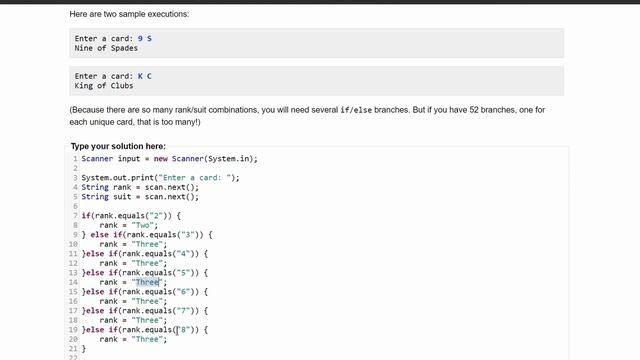
Task: Click the "Three" string on line 20
Action: [147, 339]
